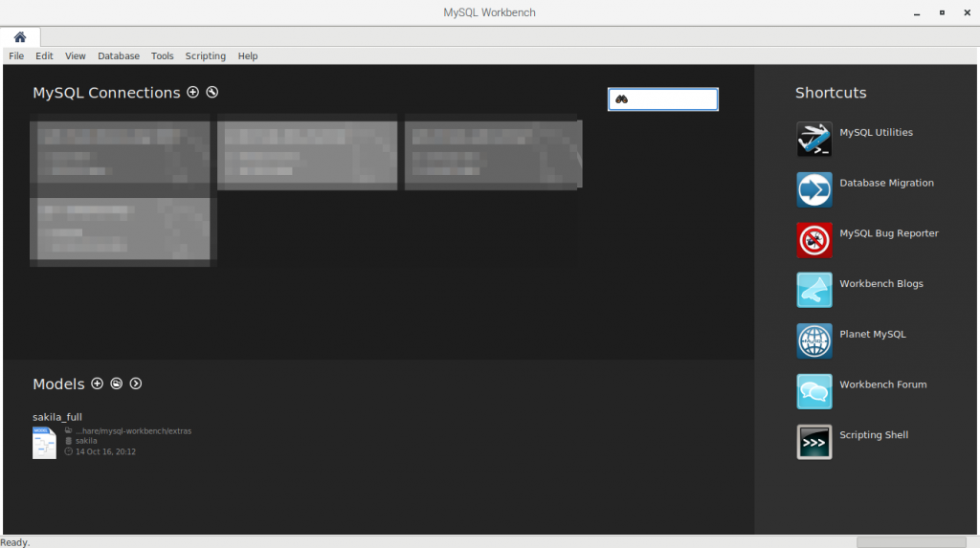Open the manage connections wrench icon

(212, 92)
